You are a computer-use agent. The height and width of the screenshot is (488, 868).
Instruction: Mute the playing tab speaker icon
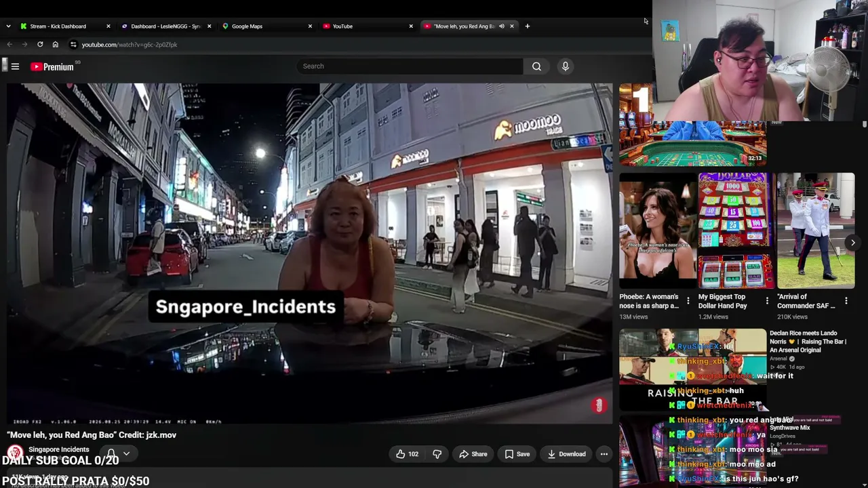click(502, 26)
